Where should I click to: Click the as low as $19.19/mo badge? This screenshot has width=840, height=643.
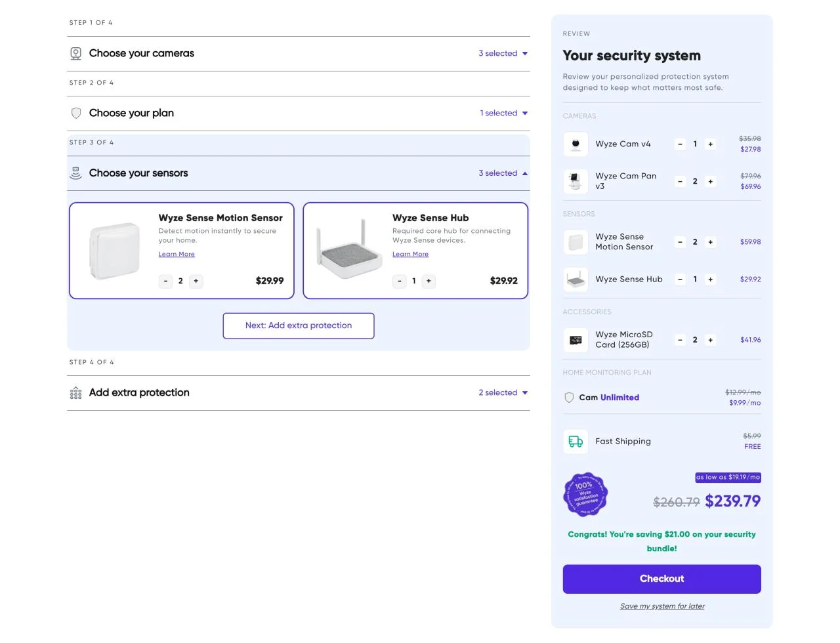728,478
